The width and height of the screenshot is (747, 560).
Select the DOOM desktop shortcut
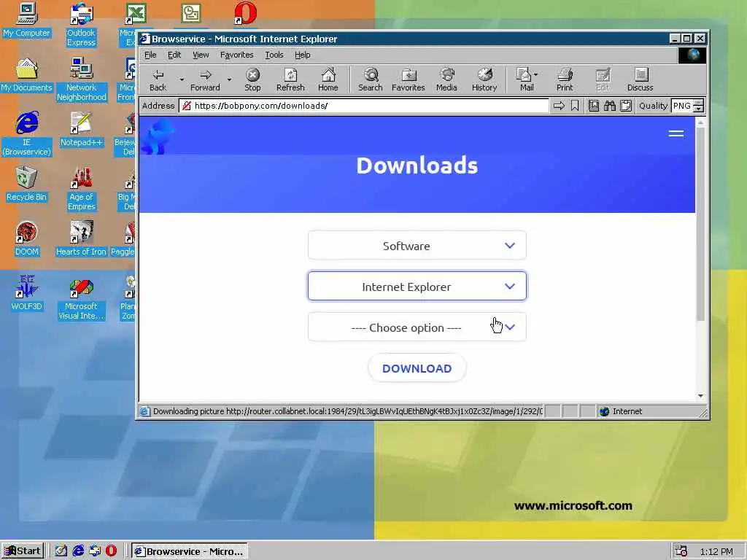[x=27, y=239]
